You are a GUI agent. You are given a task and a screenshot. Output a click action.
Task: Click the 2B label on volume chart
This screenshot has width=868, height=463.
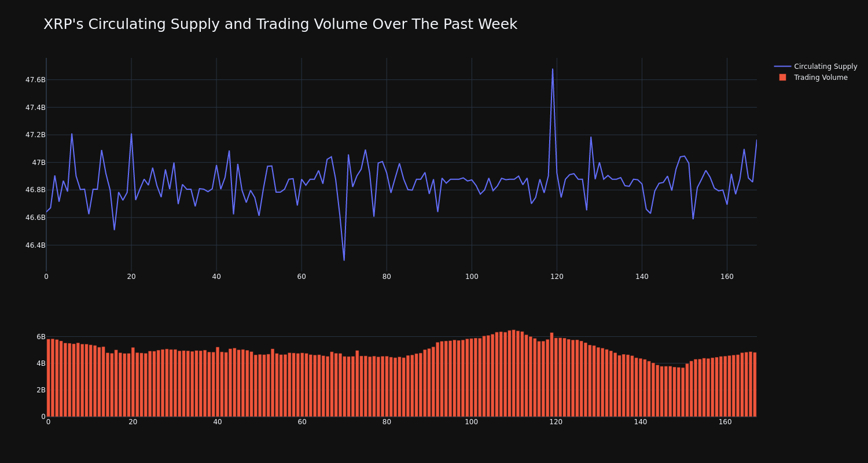pyautogui.click(x=41, y=390)
